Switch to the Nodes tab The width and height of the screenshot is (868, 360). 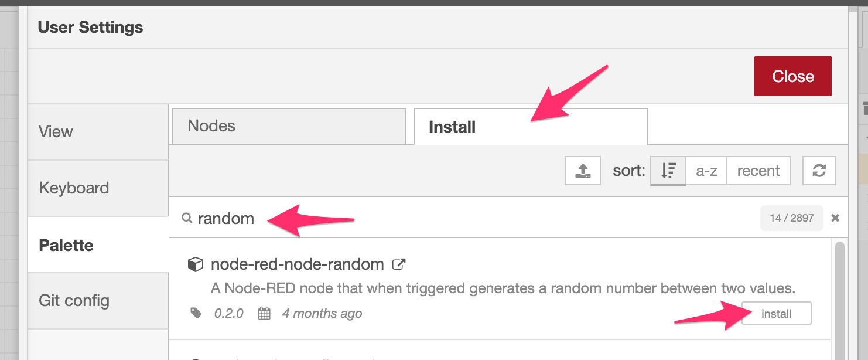pyautogui.click(x=289, y=126)
